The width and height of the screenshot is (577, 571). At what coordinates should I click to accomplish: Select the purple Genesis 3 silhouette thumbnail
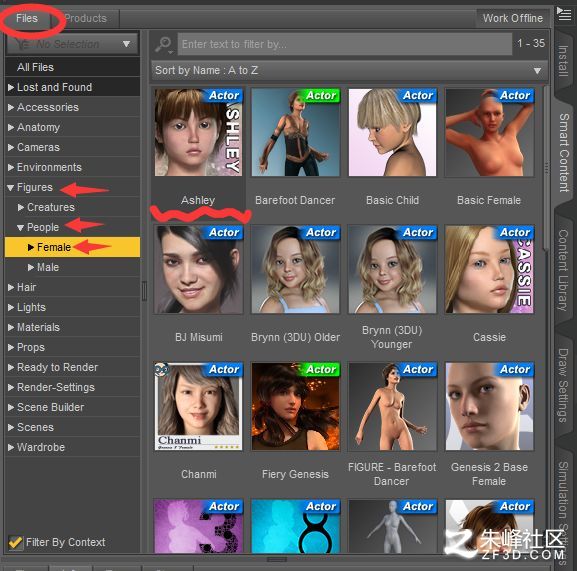(198, 526)
